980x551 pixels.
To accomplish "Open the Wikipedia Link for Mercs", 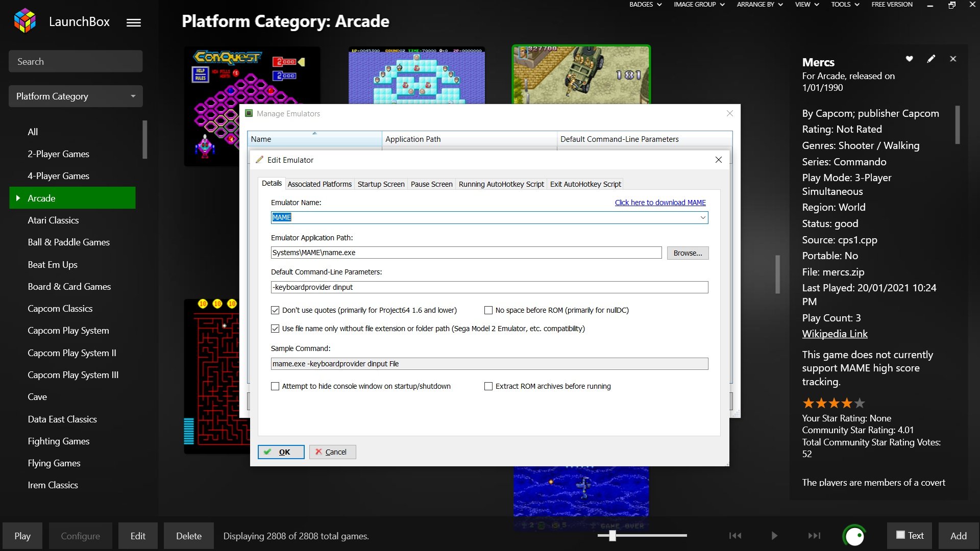I will point(835,334).
